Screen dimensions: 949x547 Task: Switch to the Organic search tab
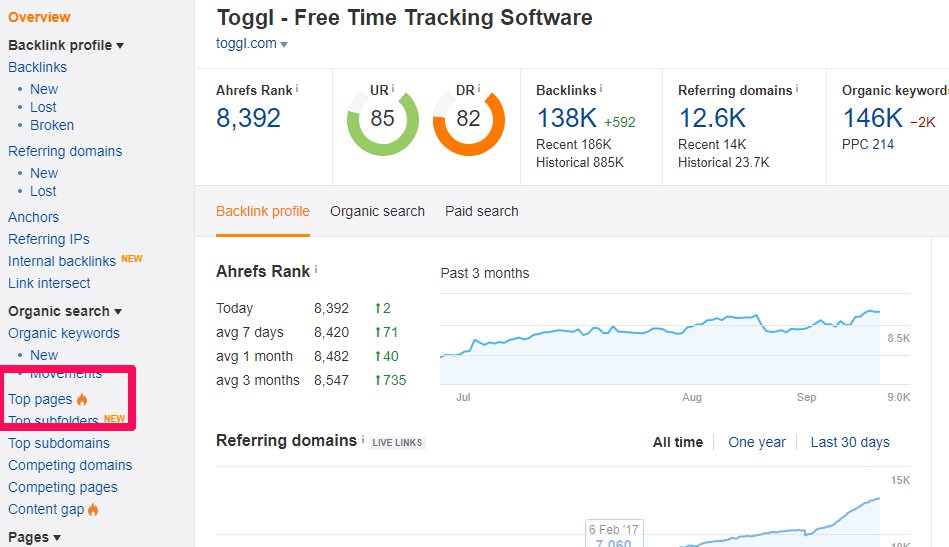pos(377,211)
